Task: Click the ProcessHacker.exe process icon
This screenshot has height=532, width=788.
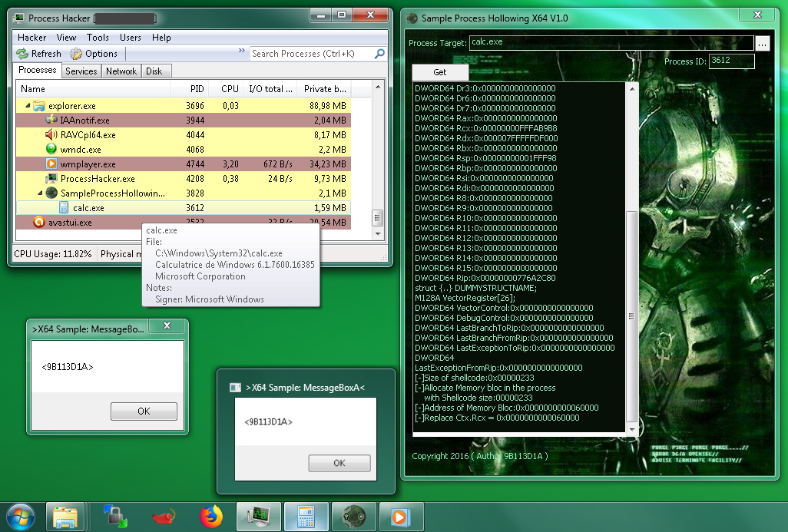Action: point(51,178)
